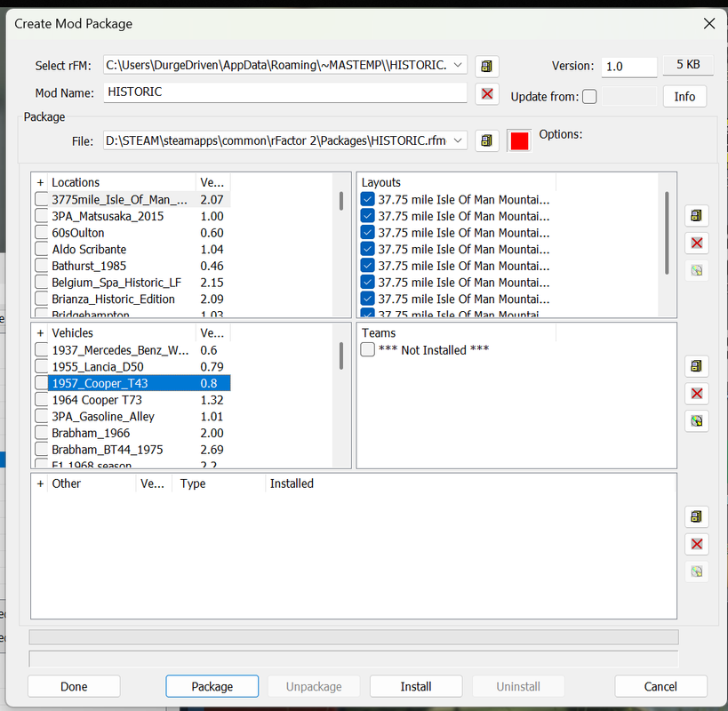Click version 2.15 of Belgium_Spa_Historic_LF
Viewport: 728px width, 711px height.
click(212, 282)
